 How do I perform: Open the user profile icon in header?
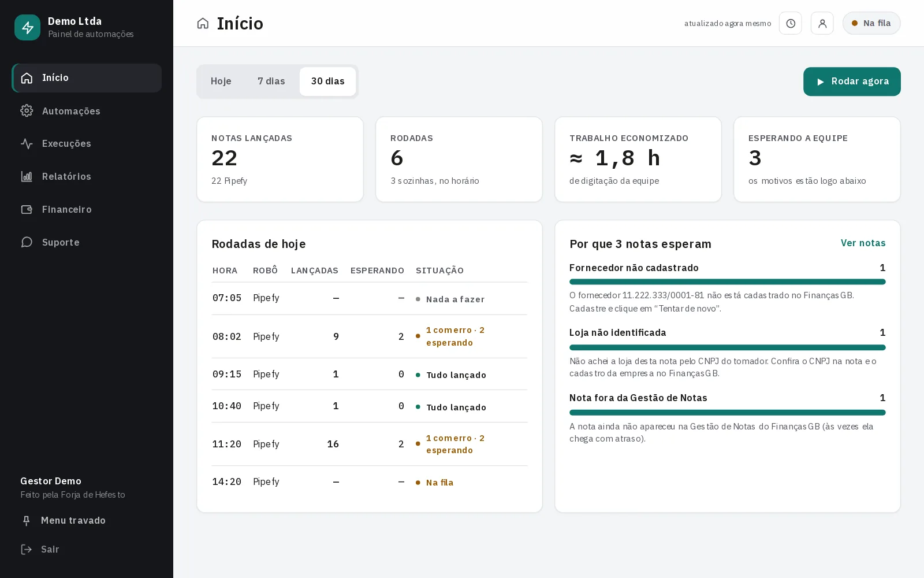point(822,23)
